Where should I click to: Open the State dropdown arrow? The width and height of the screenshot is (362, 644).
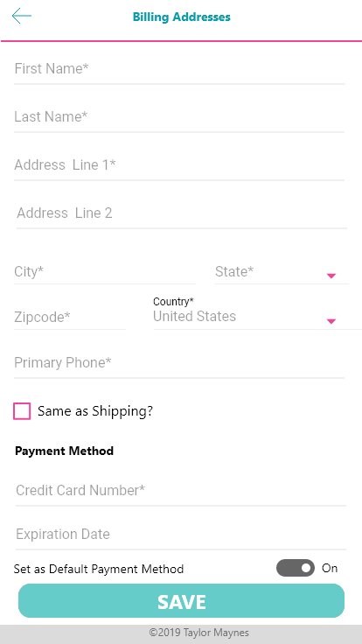331,276
